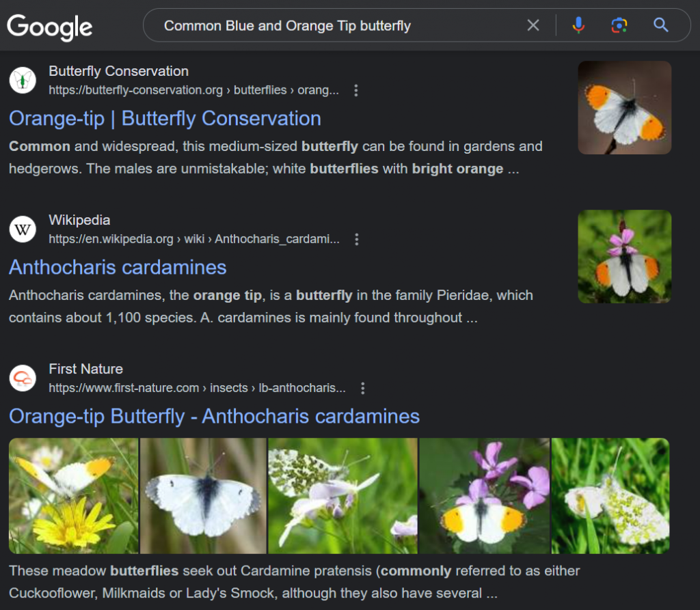Click snippet text 'Cuckooflower, Milkmaids or Lady's Smock'
The height and width of the screenshot is (610, 700).
(x=142, y=594)
